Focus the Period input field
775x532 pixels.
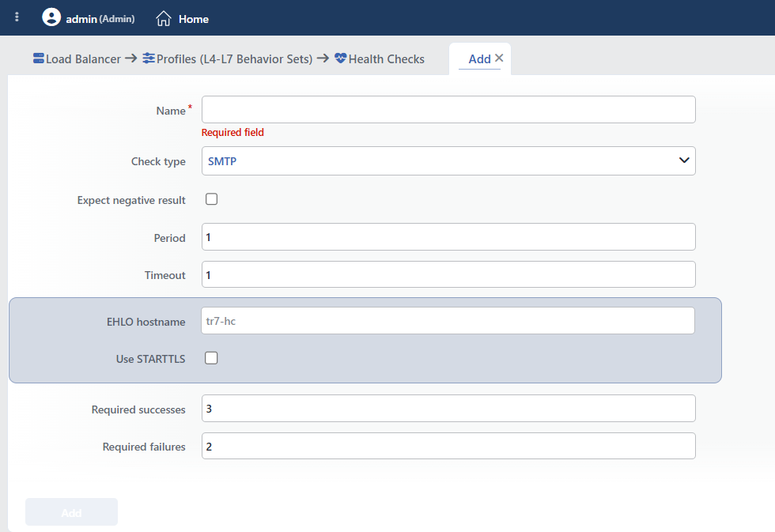pos(448,236)
